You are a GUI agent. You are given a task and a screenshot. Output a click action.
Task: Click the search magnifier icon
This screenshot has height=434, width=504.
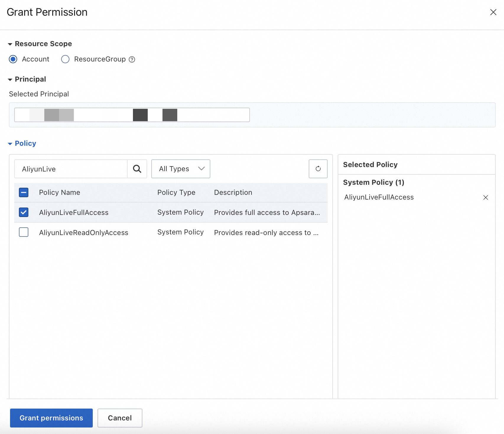137,169
